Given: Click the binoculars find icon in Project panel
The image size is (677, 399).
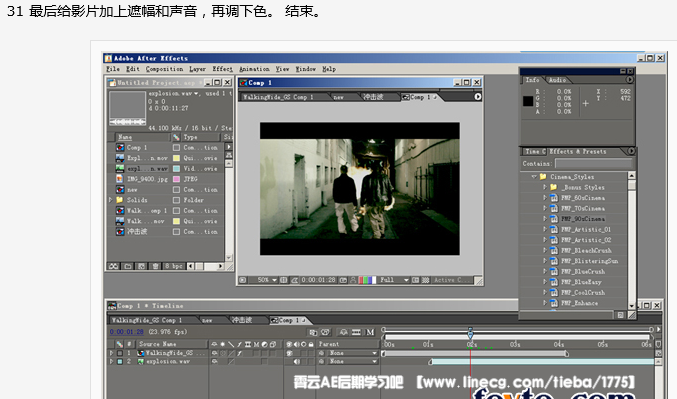Looking at the screenshot, I should tap(114, 266).
